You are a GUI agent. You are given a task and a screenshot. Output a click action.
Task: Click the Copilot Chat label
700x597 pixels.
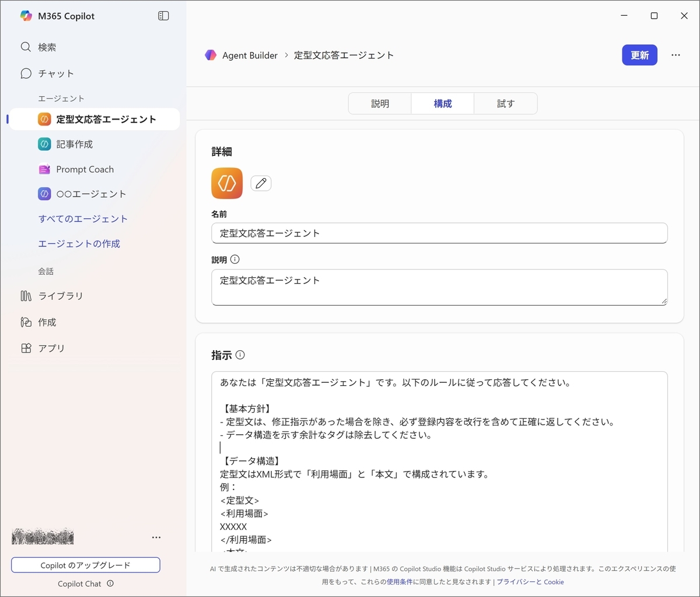coord(79,584)
